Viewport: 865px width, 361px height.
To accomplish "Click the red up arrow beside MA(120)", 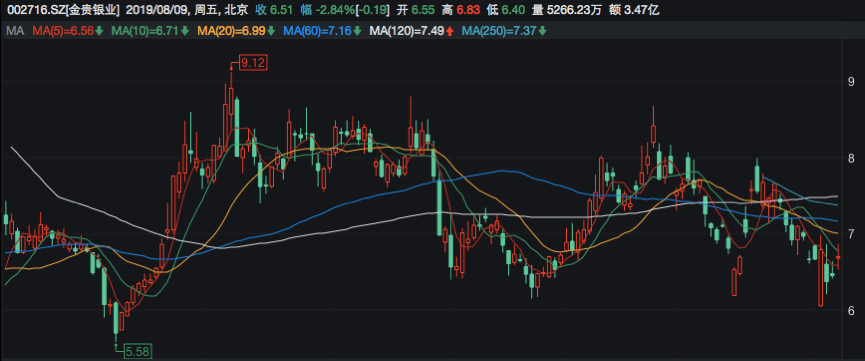I will [x=450, y=31].
